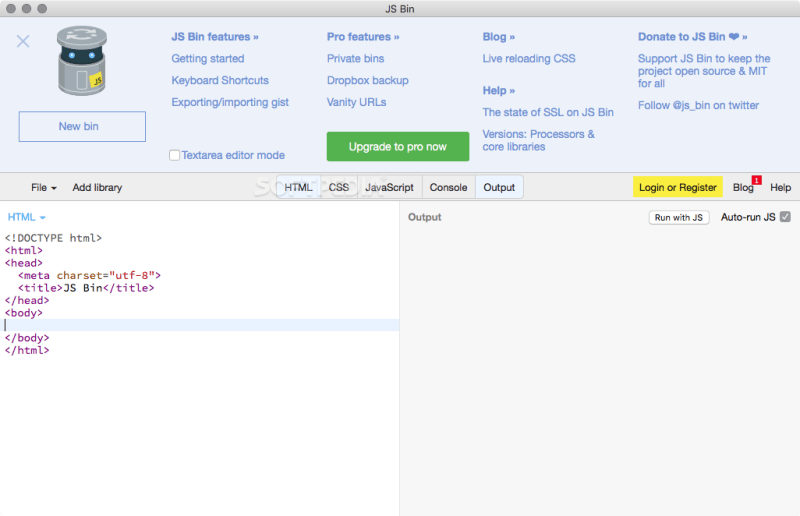Click the red Blog notification badge
800x516 pixels.
point(757,180)
